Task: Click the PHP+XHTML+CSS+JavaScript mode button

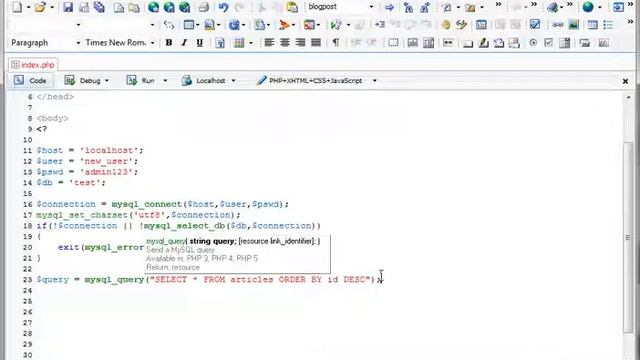Action: [309, 81]
